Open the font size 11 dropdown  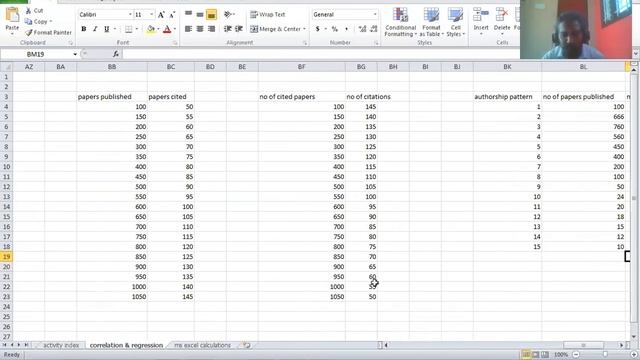[x=151, y=15]
